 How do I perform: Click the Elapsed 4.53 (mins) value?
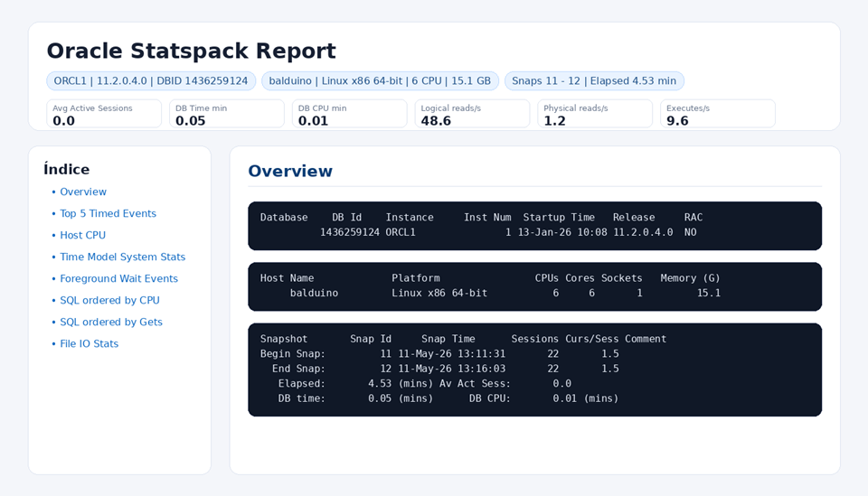401,384
